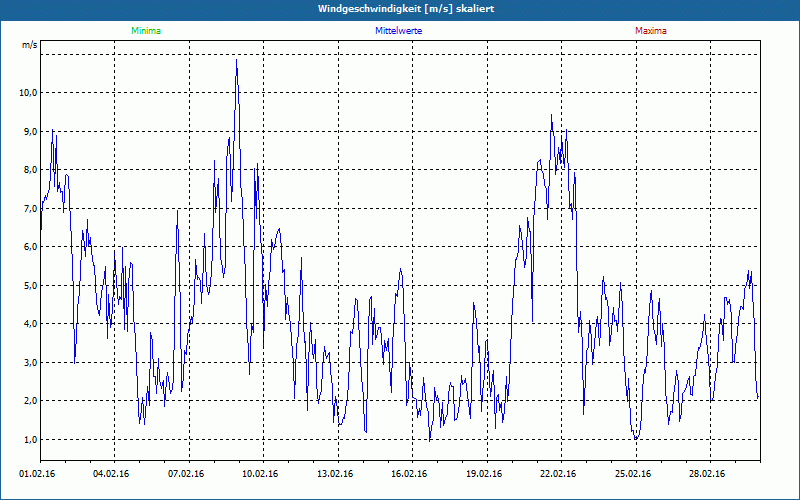Select the 10.02.16 date label
The width and height of the screenshot is (800, 500).
pos(260,474)
